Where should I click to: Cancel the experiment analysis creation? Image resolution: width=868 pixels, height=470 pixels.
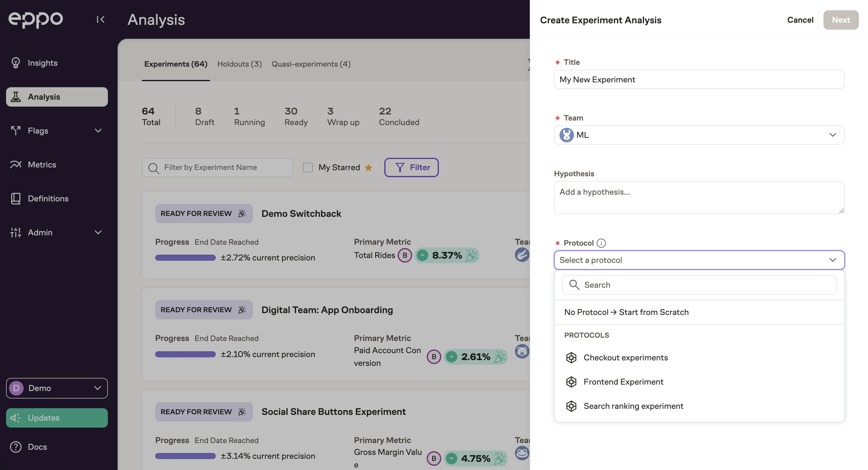click(800, 20)
